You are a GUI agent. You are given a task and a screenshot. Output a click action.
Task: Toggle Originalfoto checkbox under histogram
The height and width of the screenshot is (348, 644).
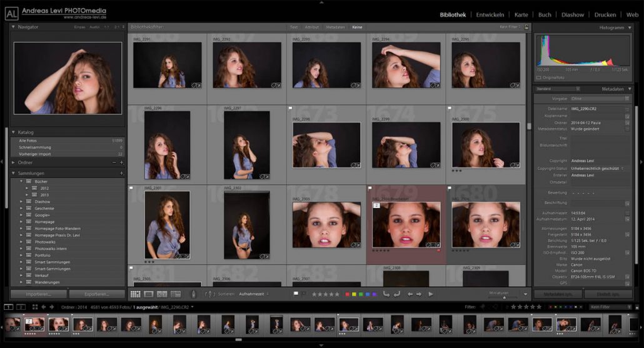538,77
